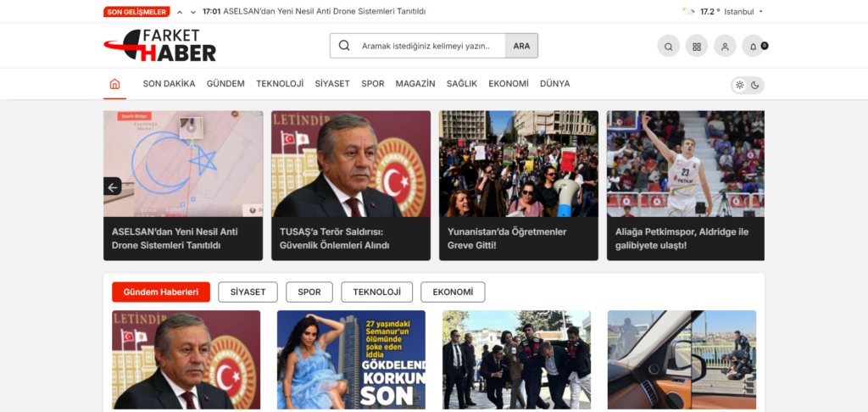The width and height of the screenshot is (868, 412).
Task: Click into the search keyword input field
Action: (x=428, y=46)
